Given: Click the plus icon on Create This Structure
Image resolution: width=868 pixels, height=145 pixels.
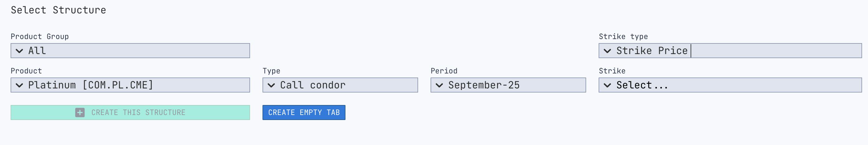Looking at the screenshot, I should point(80,112).
